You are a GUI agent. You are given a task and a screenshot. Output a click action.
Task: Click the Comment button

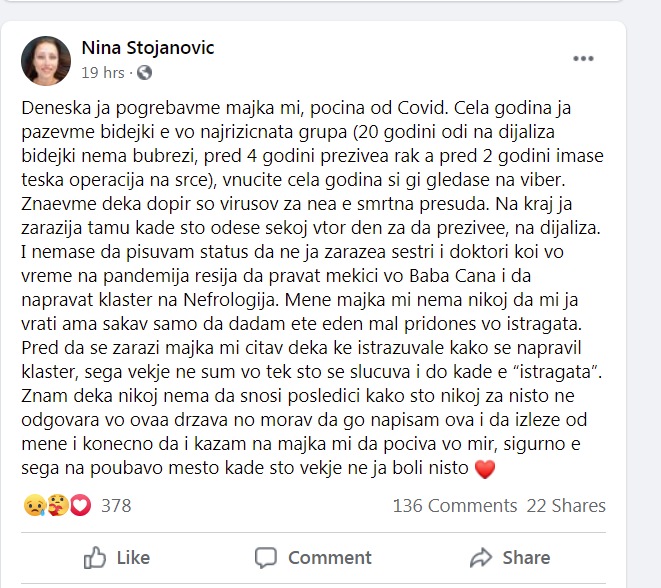point(313,558)
